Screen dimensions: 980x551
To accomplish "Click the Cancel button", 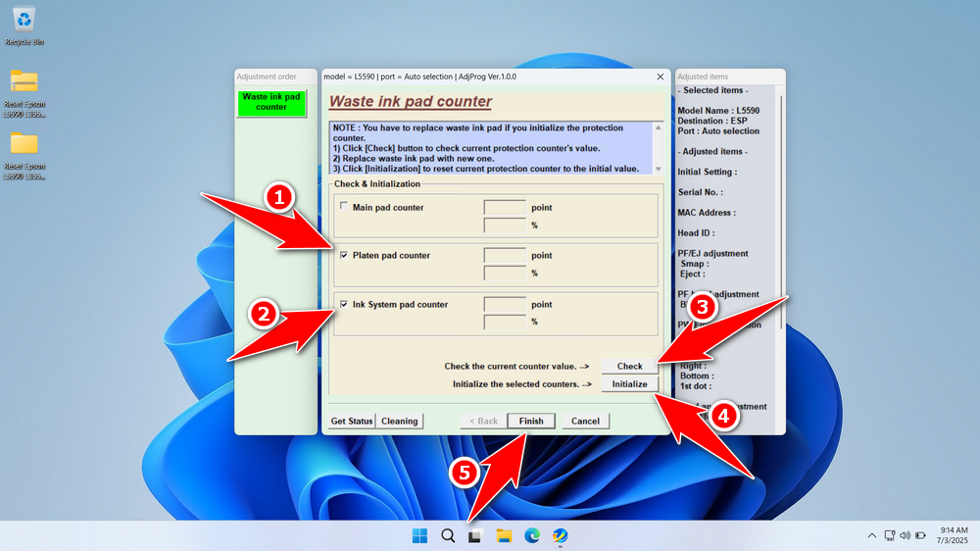I will [585, 421].
